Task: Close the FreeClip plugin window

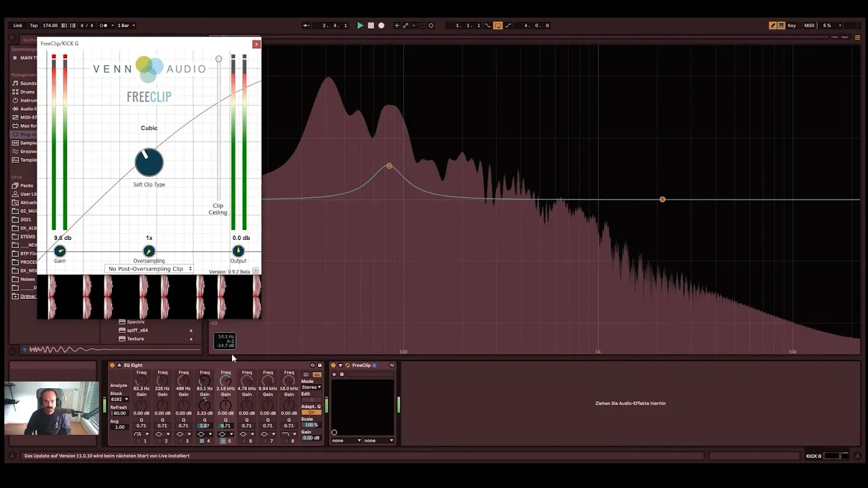Action: tap(256, 44)
